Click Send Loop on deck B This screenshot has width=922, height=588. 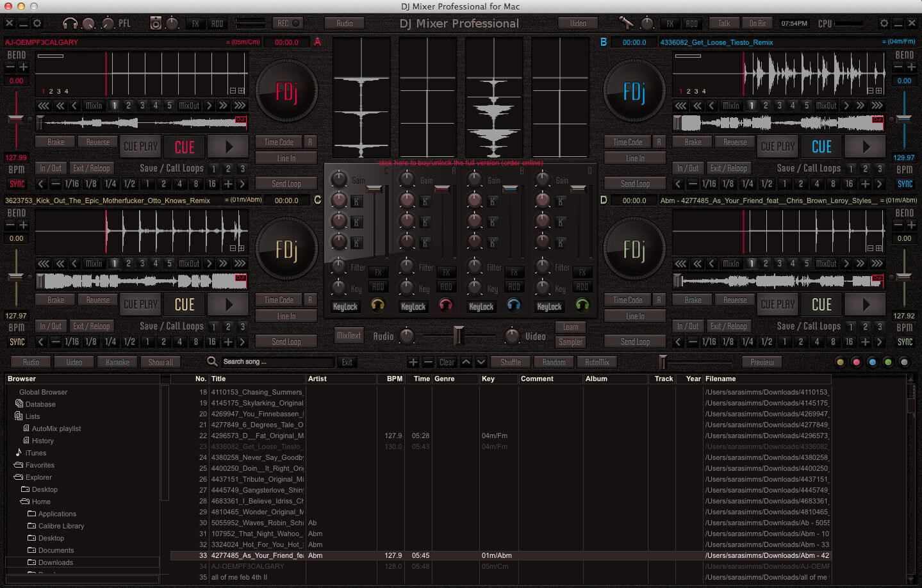[x=635, y=184]
